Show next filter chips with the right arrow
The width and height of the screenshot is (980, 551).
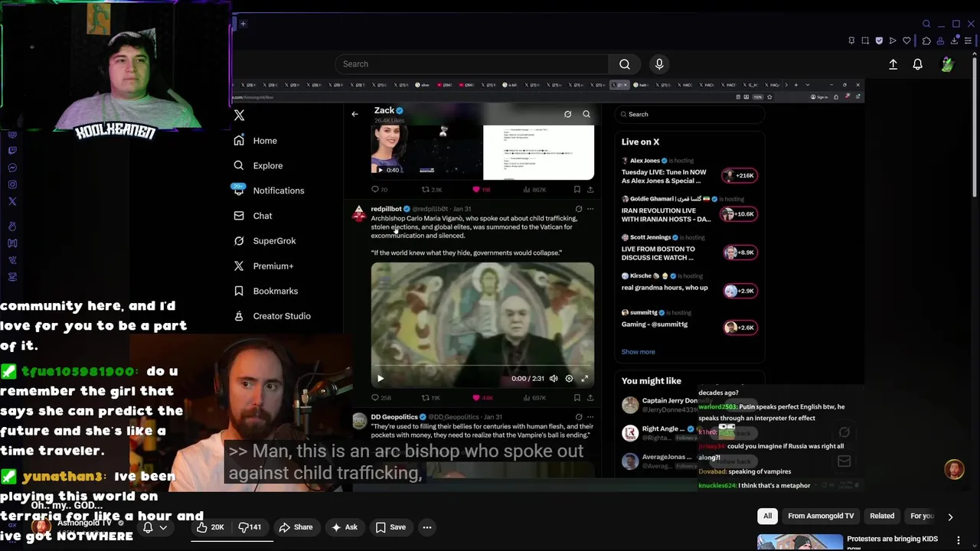click(950, 517)
